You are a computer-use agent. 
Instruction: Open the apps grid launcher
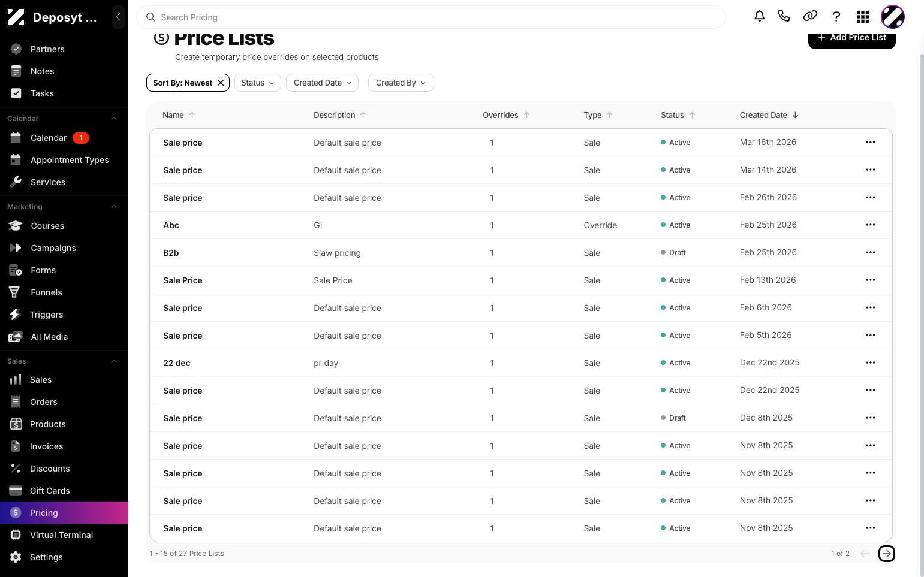863,16
